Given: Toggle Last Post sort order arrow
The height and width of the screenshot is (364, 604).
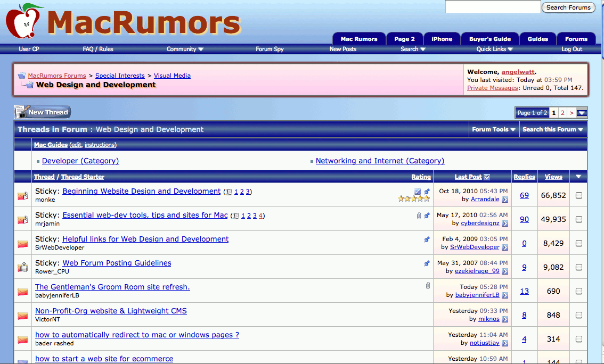Looking at the screenshot, I should pyautogui.click(x=487, y=177).
